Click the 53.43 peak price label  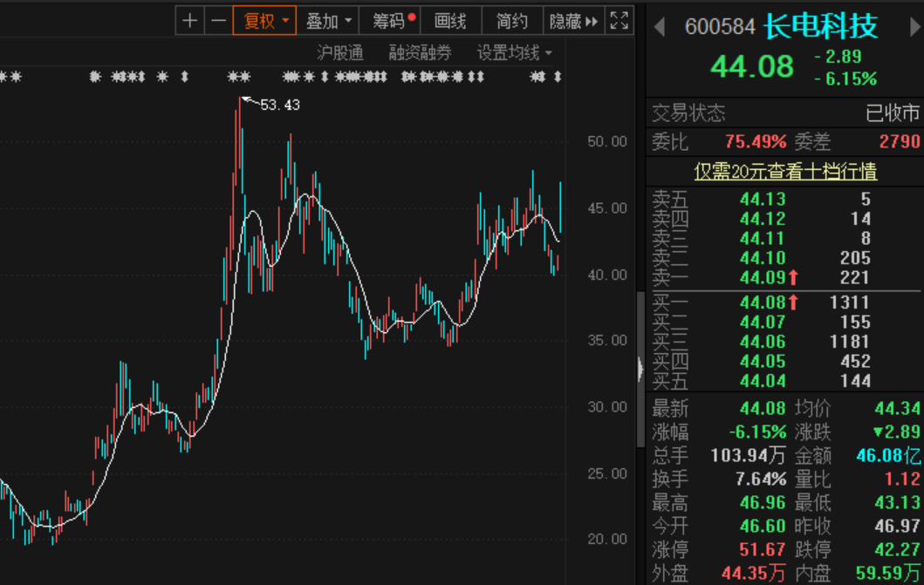pyautogui.click(x=280, y=105)
